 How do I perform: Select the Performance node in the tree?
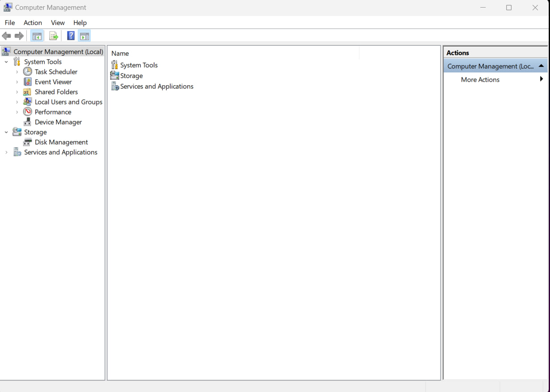coord(53,112)
